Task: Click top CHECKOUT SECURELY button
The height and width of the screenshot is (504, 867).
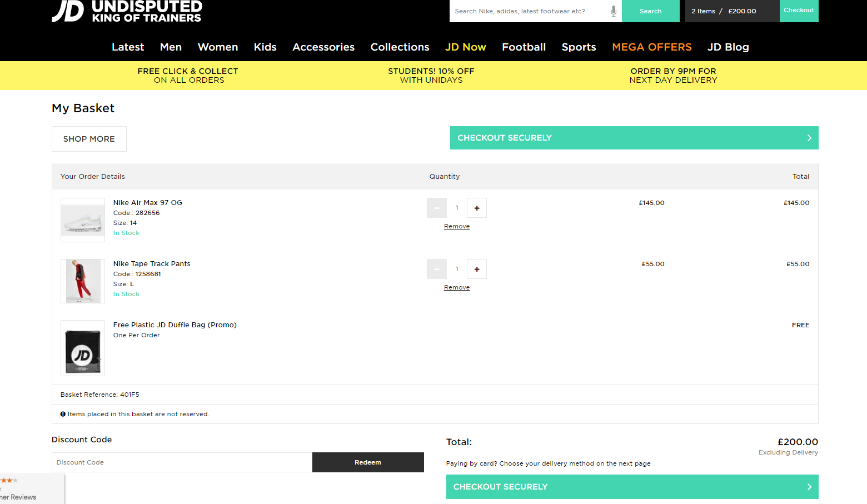Action: pyautogui.click(x=634, y=138)
